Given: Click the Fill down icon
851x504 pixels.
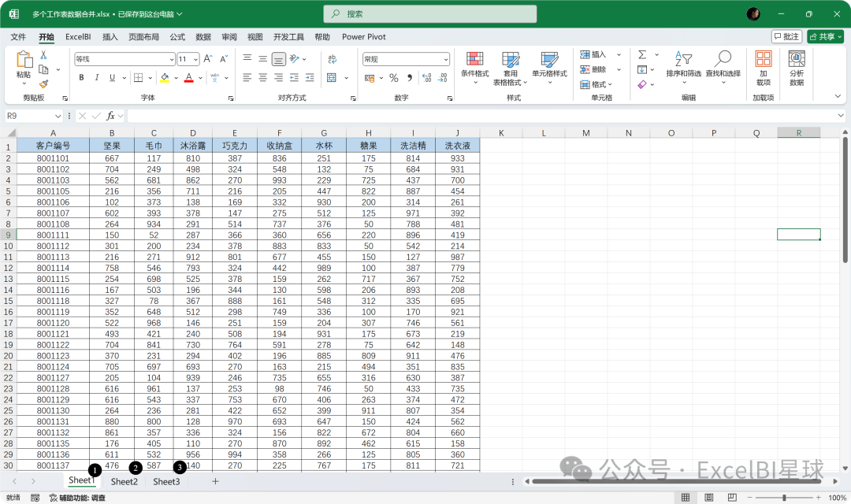Looking at the screenshot, I should 642,69.
